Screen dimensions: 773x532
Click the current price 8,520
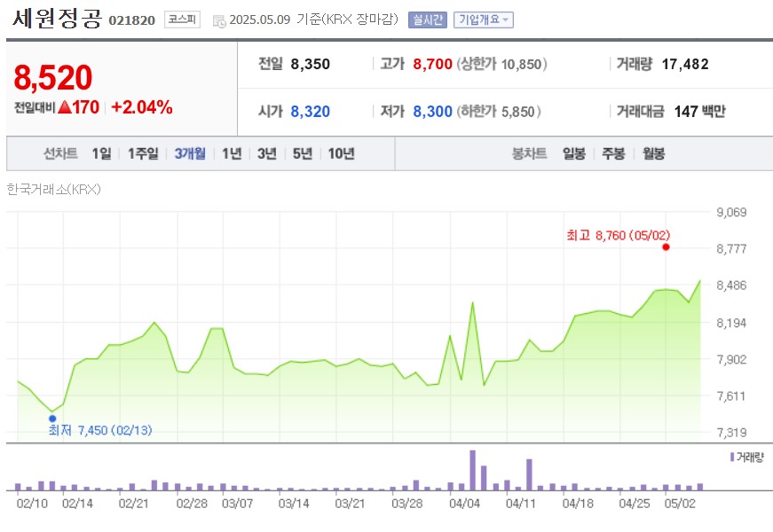52,77
